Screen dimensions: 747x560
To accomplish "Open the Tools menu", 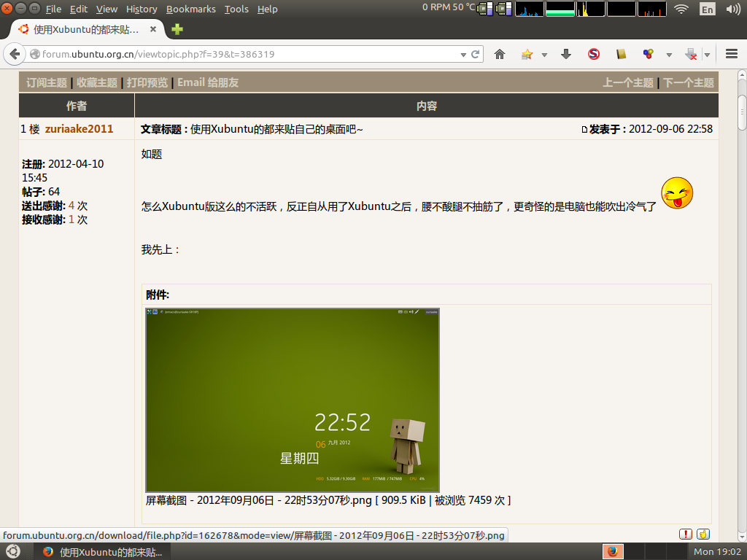I will [x=236, y=9].
